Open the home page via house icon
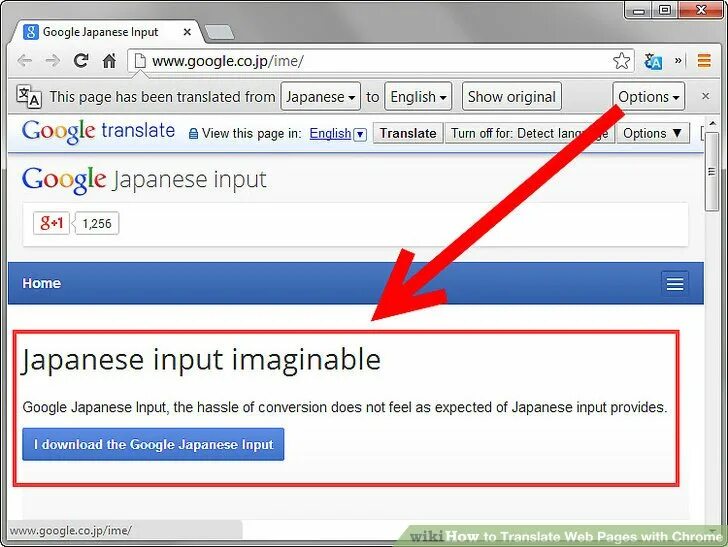728x547 pixels. [x=109, y=60]
